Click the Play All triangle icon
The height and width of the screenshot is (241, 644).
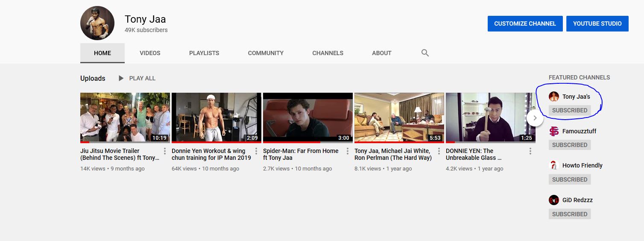(x=121, y=78)
